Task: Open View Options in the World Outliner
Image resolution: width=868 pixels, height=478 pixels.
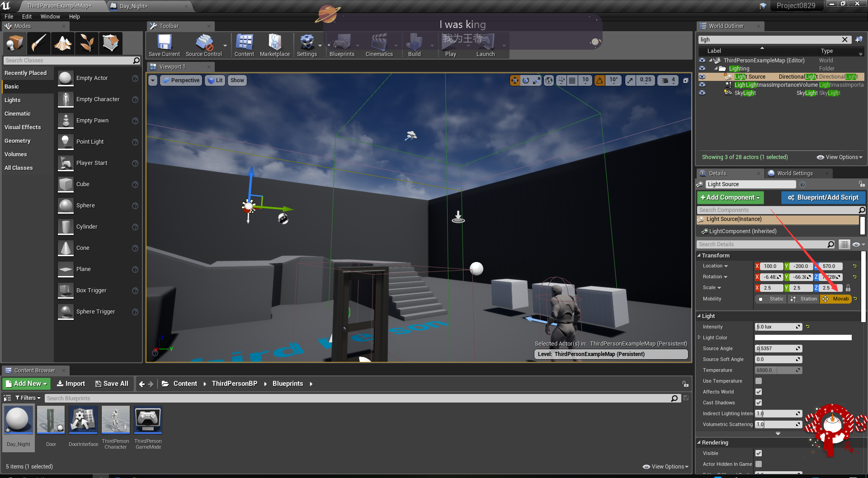Action: pyautogui.click(x=839, y=157)
